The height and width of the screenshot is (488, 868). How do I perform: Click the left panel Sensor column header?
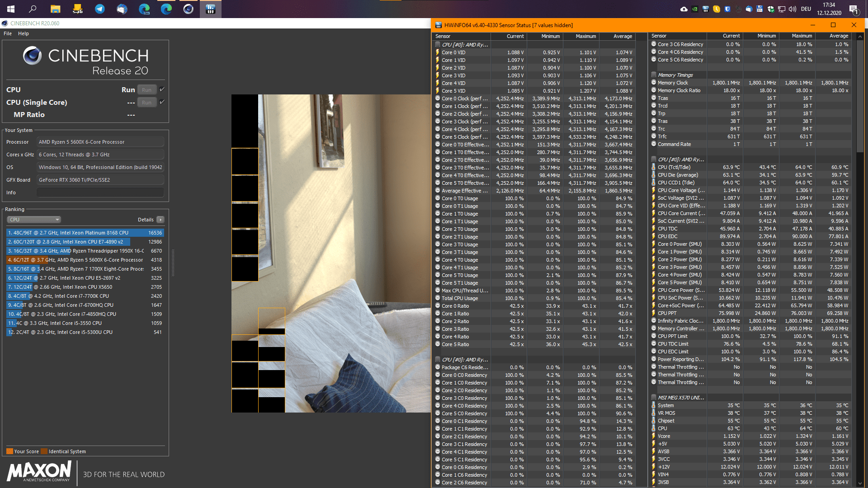[x=461, y=36]
